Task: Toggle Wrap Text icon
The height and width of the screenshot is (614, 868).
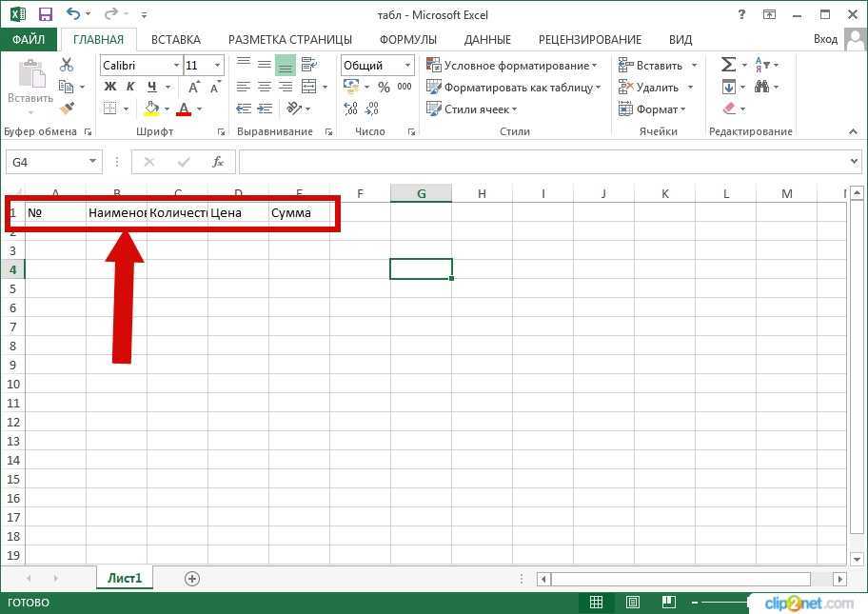Action: click(309, 65)
